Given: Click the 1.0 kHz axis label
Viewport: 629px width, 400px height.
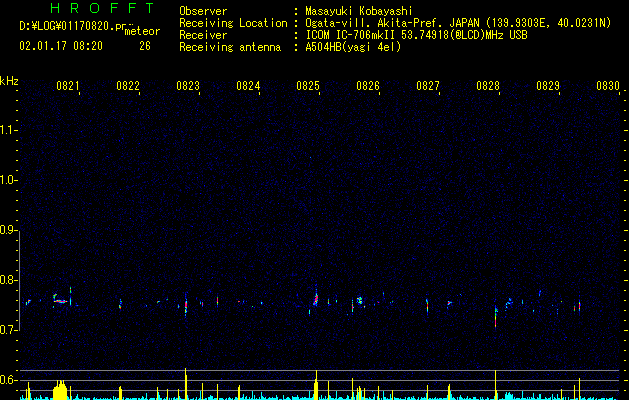Looking at the screenshot, I should click(8, 180).
